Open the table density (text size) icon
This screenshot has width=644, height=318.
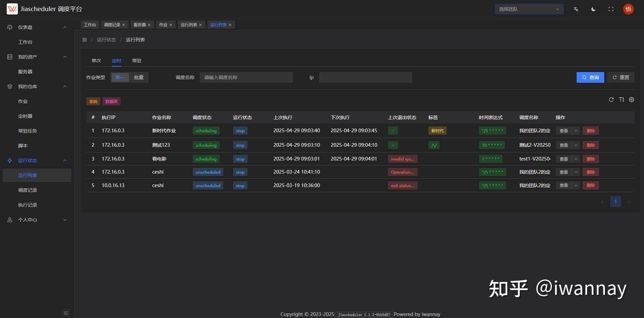tap(621, 100)
